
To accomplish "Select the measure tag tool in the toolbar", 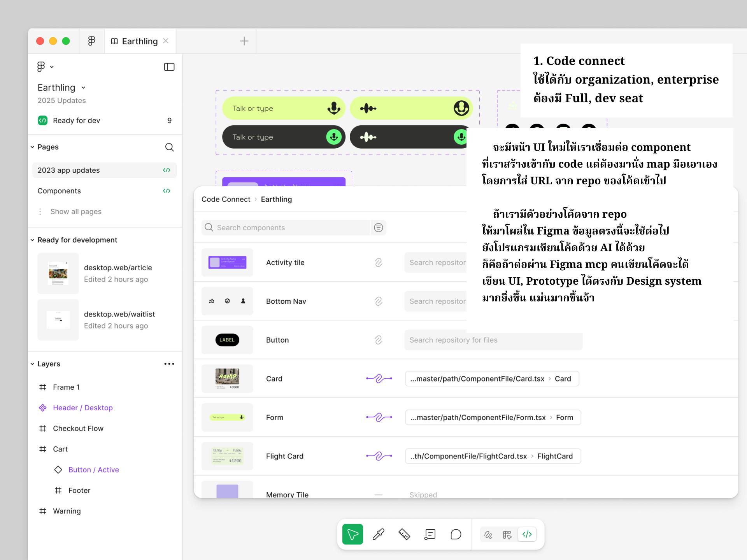I will (x=404, y=534).
